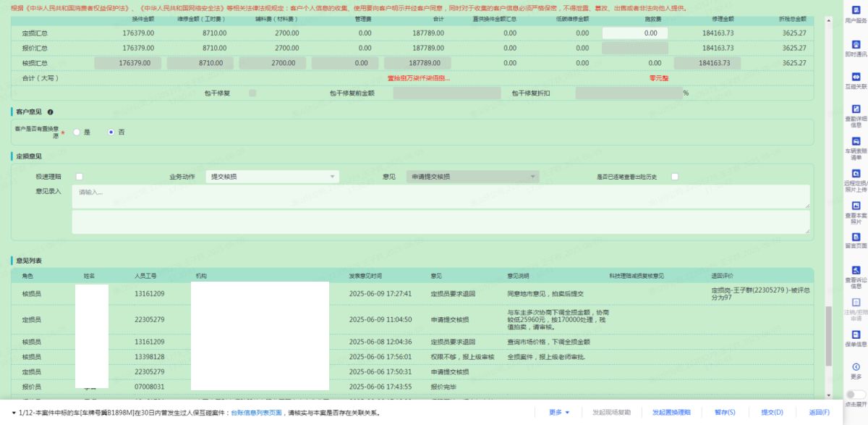Expand the 更多 dropdown in bottom bar
The width and height of the screenshot is (868, 425).
[559, 412]
